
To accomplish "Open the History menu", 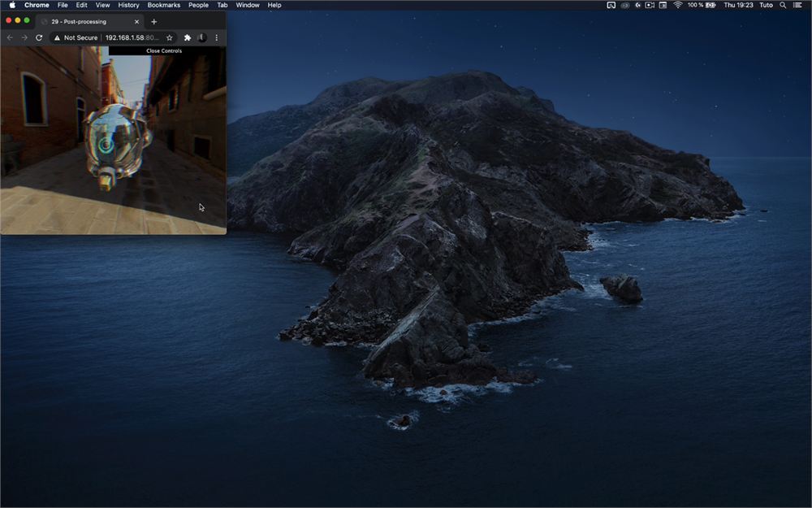I will coord(128,5).
